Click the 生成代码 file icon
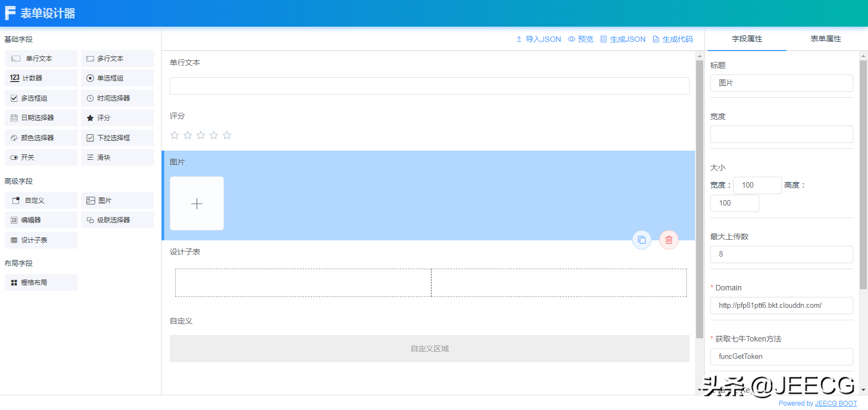Viewport: 868px width, 410px height. click(656, 39)
